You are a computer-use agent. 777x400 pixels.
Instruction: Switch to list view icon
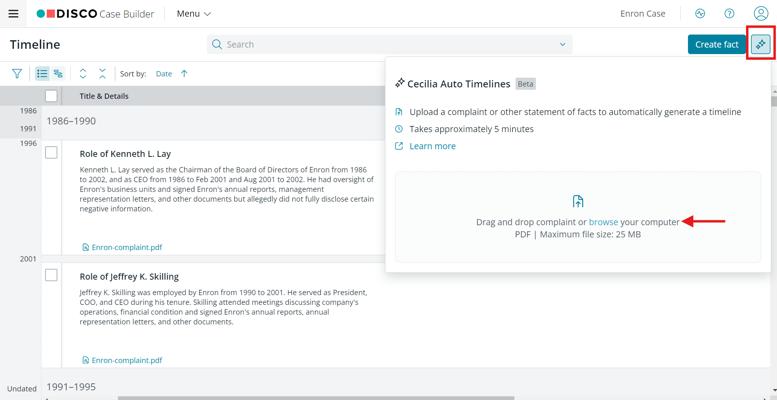pos(42,74)
